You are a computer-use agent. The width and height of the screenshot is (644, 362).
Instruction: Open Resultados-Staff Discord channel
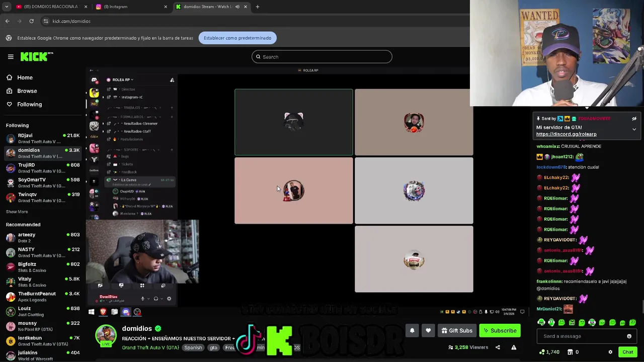(137, 131)
